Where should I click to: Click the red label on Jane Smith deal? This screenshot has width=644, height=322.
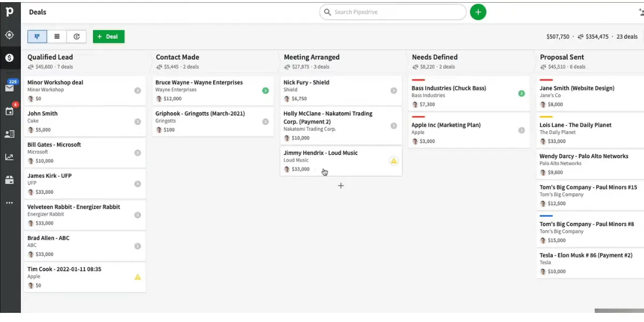[546, 80]
